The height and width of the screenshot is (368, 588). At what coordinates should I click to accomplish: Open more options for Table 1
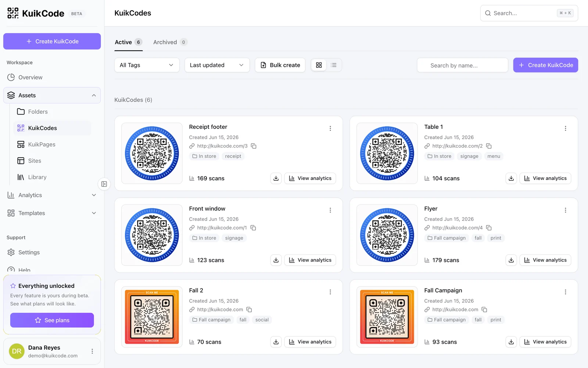(x=566, y=128)
